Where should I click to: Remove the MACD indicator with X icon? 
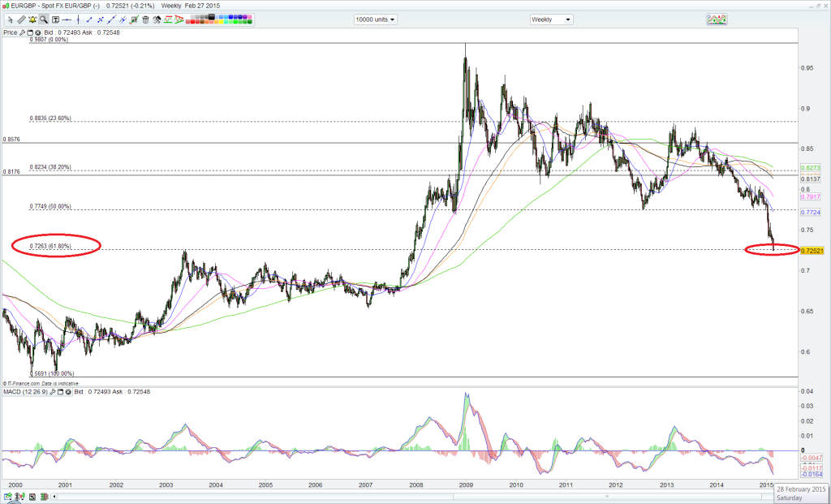click(68, 392)
